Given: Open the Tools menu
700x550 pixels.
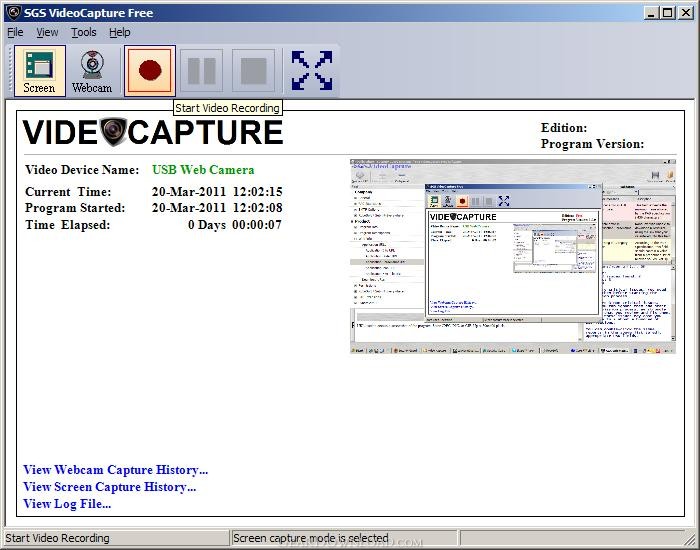Looking at the screenshot, I should click(83, 32).
